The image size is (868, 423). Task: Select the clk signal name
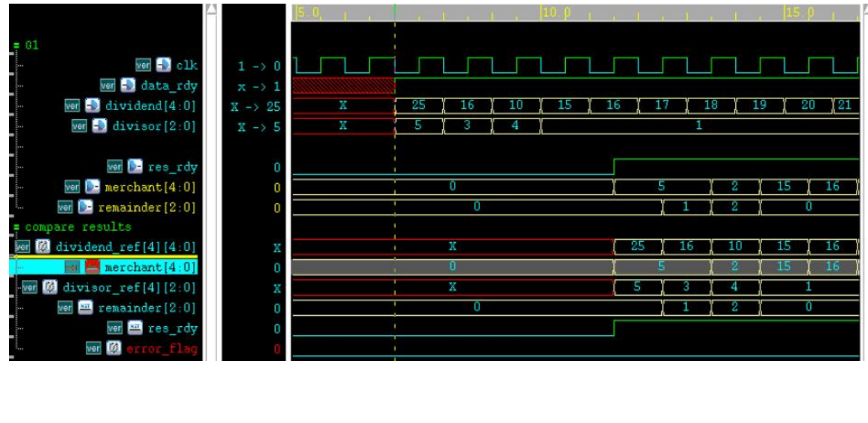coord(187,65)
